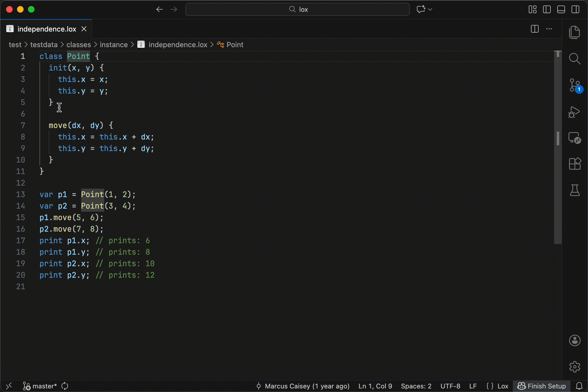
Task: Toggle the bottom panel visibility
Action: tap(561, 10)
